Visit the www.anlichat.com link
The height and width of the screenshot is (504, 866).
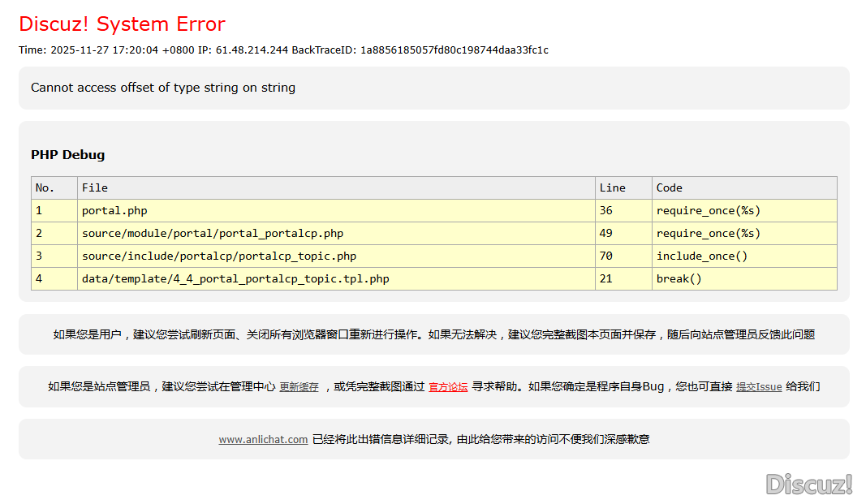pos(263,440)
